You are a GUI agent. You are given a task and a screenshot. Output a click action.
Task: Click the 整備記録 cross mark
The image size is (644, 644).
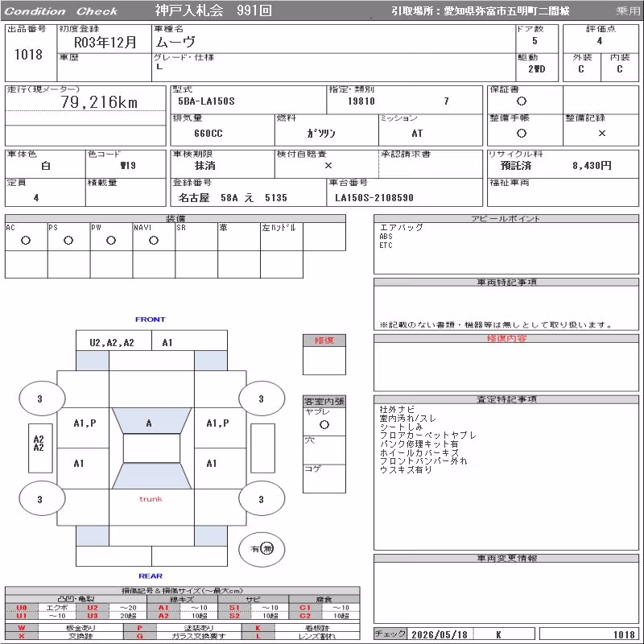click(x=601, y=133)
